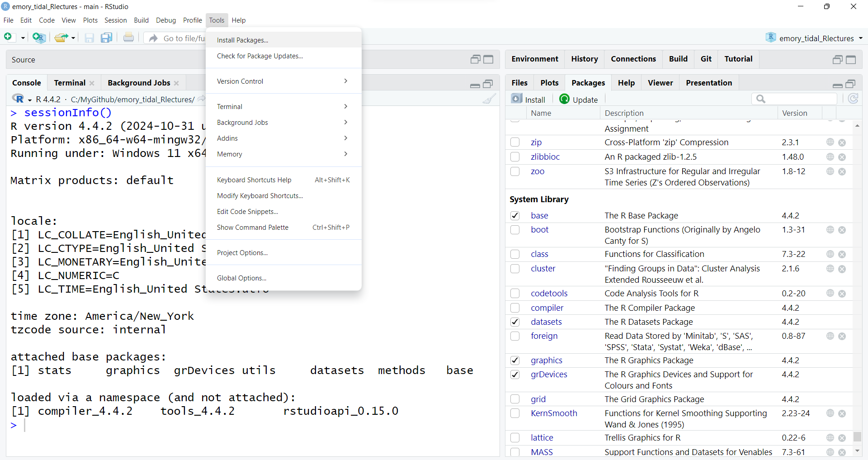This screenshot has width=868, height=460.
Task: Click the Save All documents icon
Action: click(x=106, y=38)
